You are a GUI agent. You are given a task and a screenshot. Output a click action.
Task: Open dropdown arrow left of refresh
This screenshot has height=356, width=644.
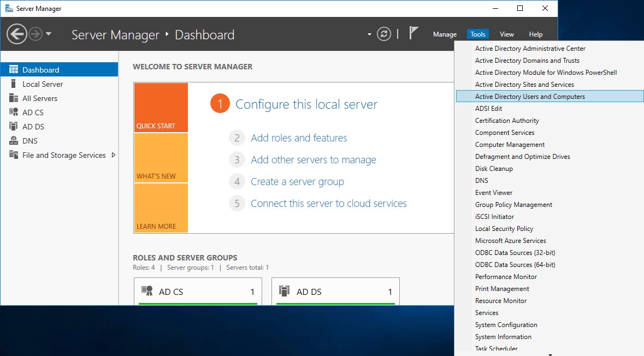369,34
